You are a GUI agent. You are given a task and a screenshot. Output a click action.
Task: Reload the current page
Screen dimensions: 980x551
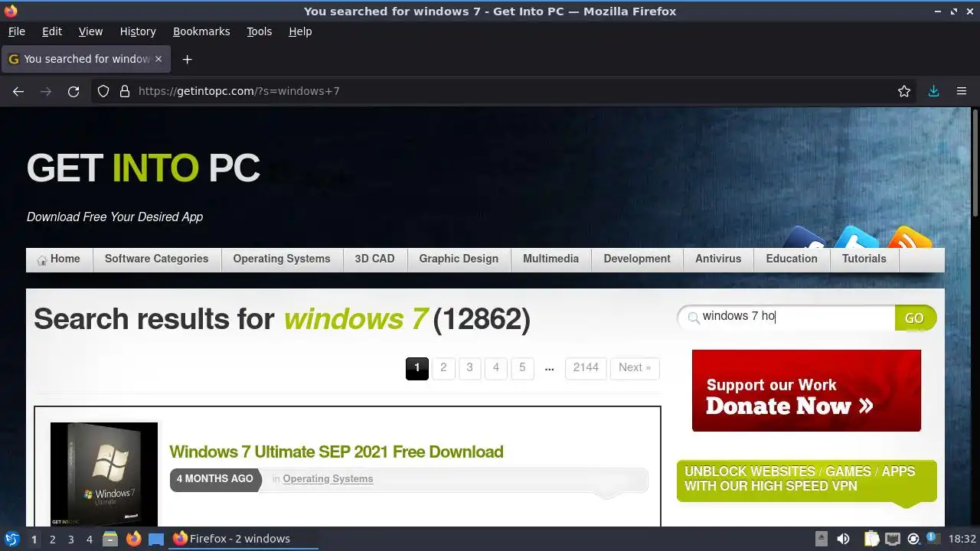click(x=73, y=91)
